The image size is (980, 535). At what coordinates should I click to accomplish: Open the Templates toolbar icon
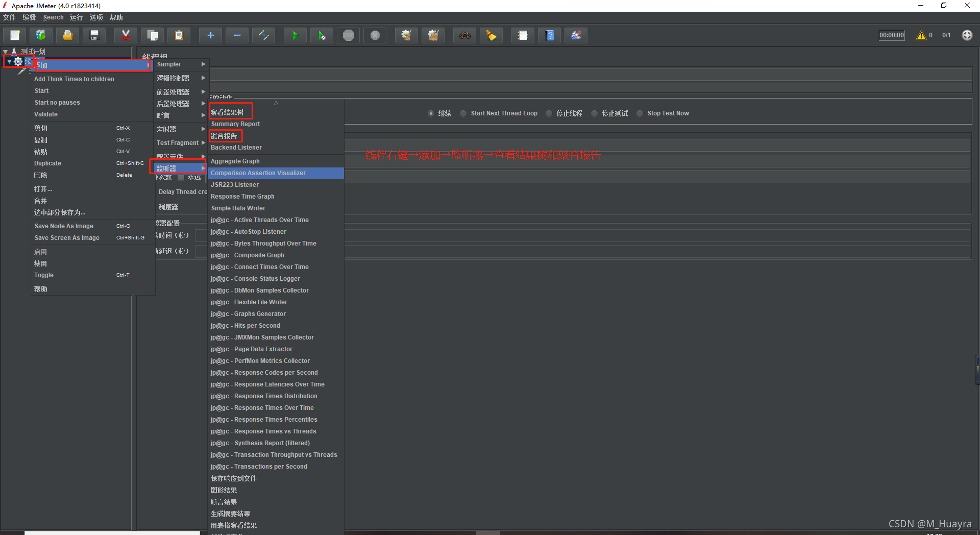click(41, 35)
